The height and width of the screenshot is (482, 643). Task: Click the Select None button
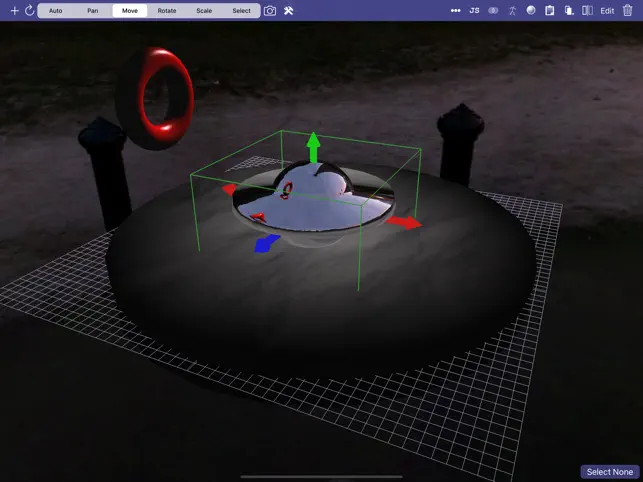pyautogui.click(x=609, y=472)
